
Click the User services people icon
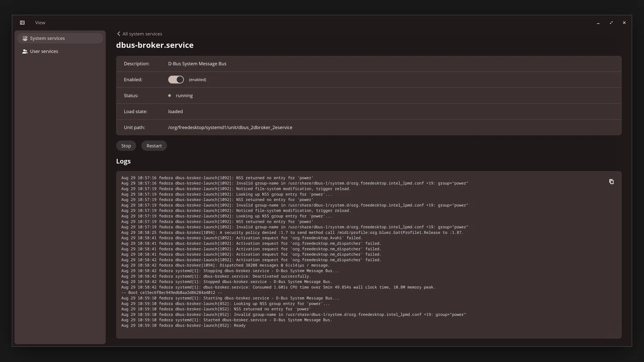[25, 51]
